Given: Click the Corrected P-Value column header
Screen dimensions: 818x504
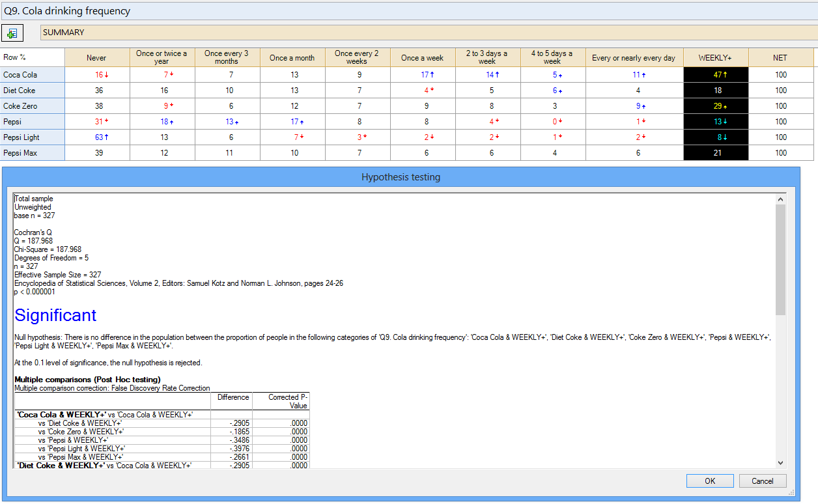Looking at the screenshot, I should [280, 401].
